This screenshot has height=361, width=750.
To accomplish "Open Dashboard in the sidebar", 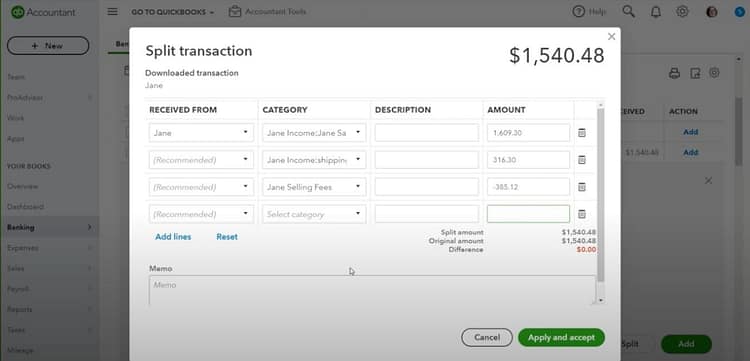I will pyautogui.click(x=25, y=207).
